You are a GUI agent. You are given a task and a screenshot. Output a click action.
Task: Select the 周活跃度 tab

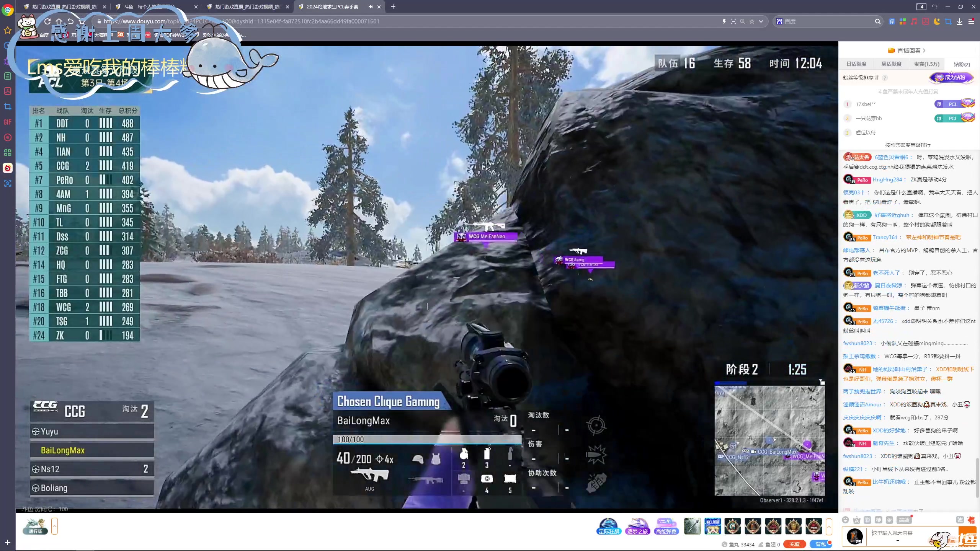click(891, 64)
